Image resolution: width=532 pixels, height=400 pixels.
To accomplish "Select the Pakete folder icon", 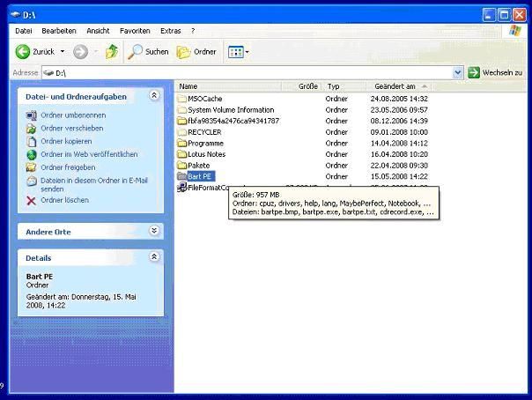I will click(182, 166).
